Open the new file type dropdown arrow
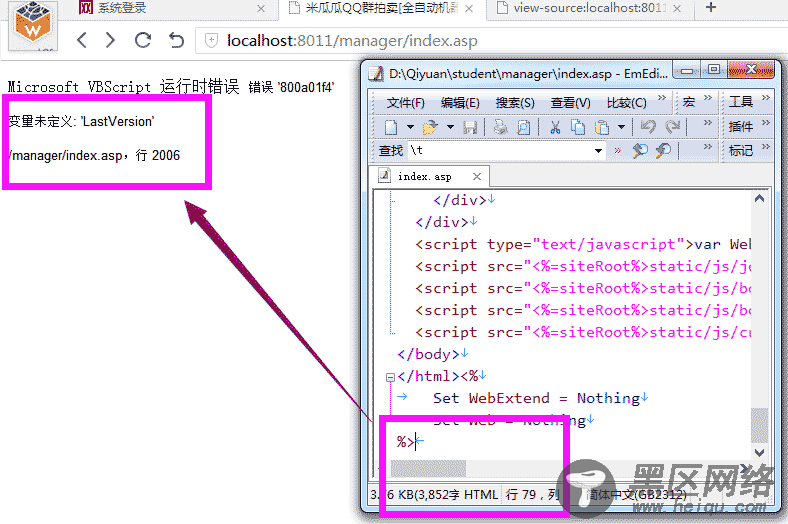Image resolution: width=788 pixels, height=524 pixels. (410, 127)
